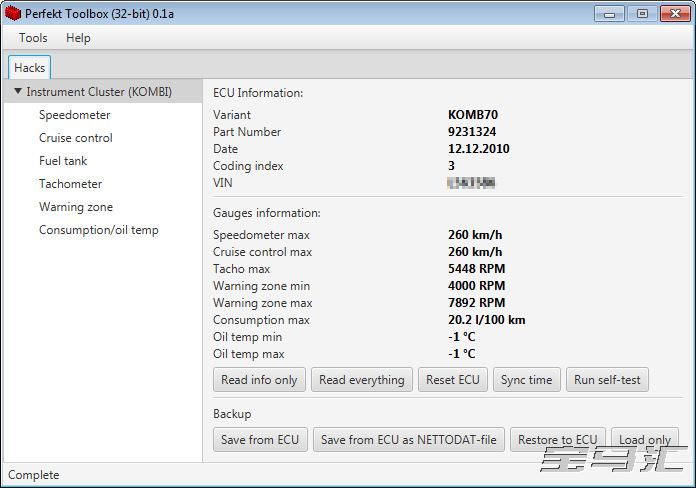Select Instrument Cluster (KOMBI) node
Viewport: 696px width, 488px height.
(99, 92)
